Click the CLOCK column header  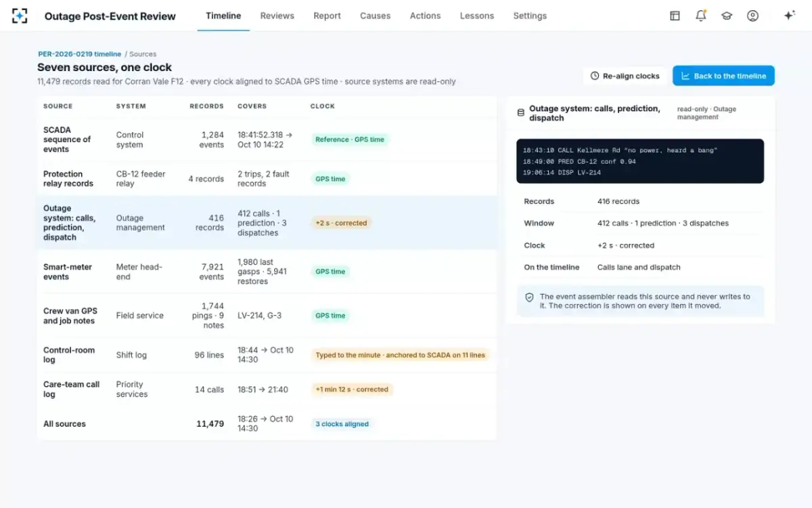click(x=323, y=106)
